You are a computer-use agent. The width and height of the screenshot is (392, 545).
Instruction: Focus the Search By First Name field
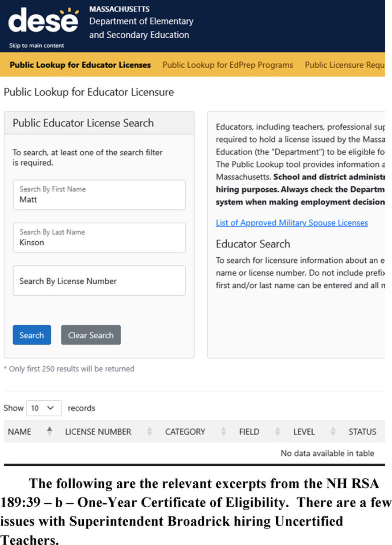99,195
